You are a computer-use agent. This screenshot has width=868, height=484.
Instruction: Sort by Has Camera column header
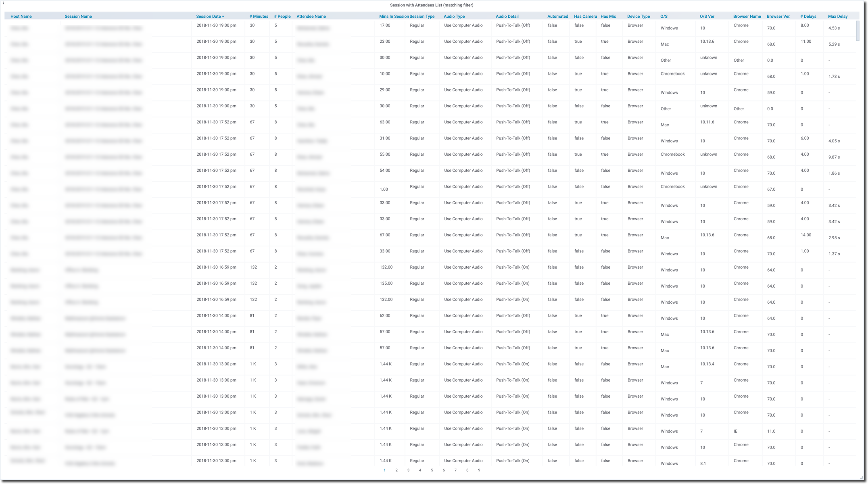point(585,17)
